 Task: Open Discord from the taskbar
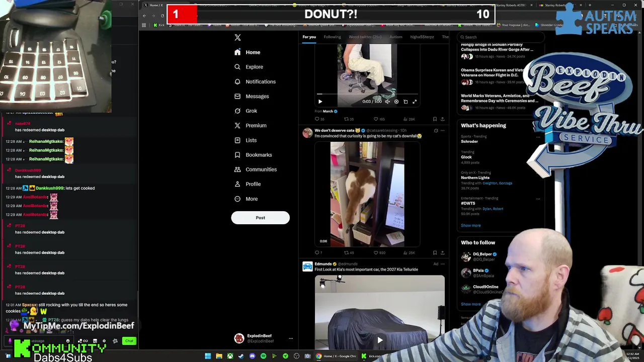[x=252, y=356]
